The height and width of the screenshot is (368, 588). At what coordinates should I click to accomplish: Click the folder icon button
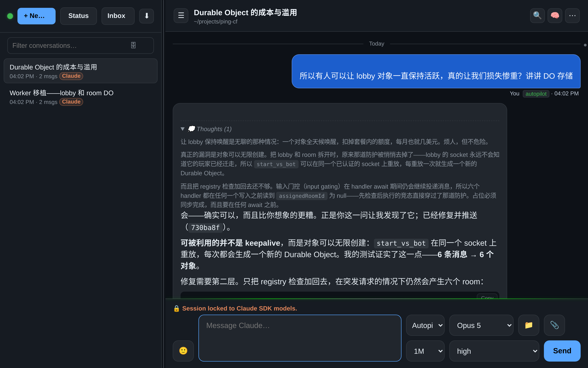pos(529,325)
